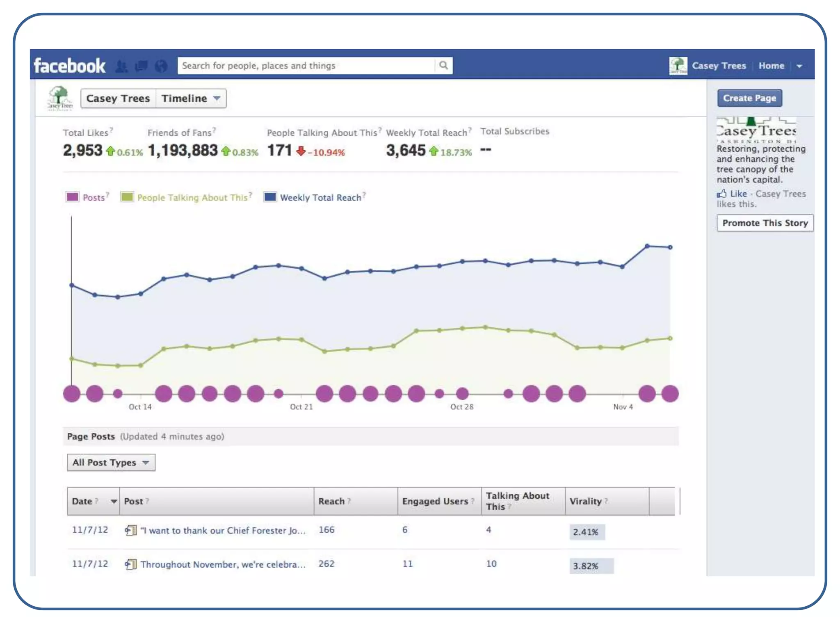
Task: Open the All Post Types dropdown
Action: pos(111,462)
